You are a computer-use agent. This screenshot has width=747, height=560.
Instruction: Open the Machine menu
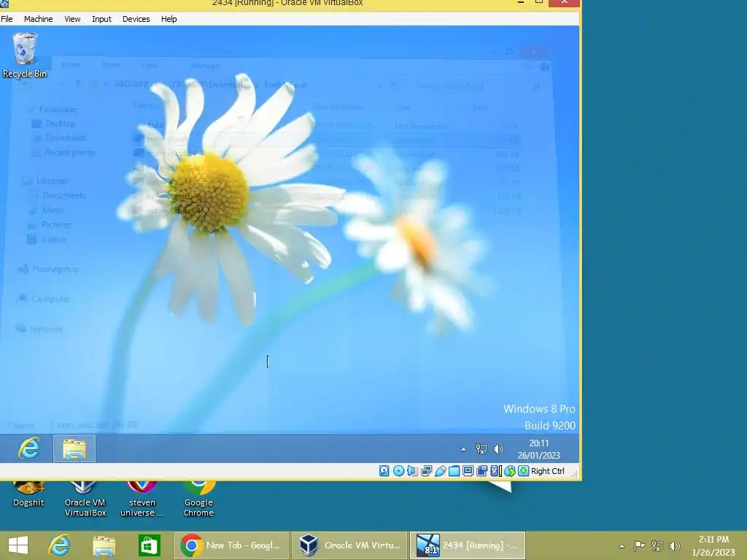pos(38,19)
